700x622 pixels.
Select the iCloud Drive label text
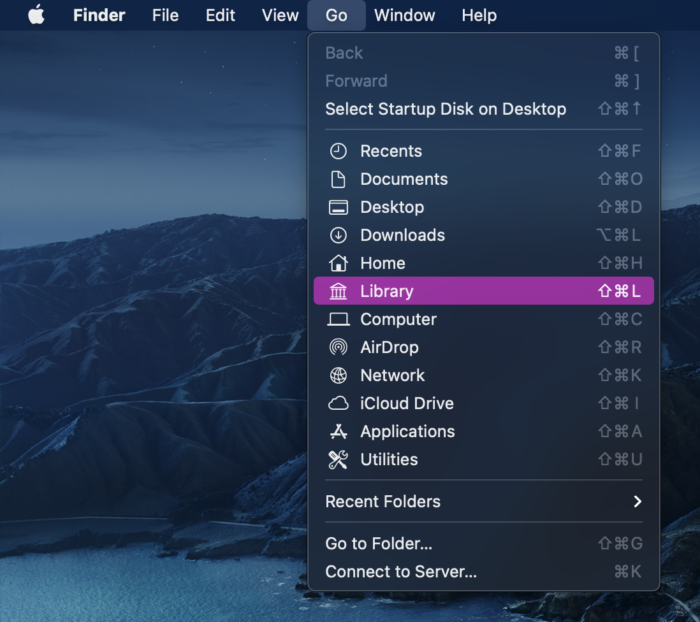407,403
